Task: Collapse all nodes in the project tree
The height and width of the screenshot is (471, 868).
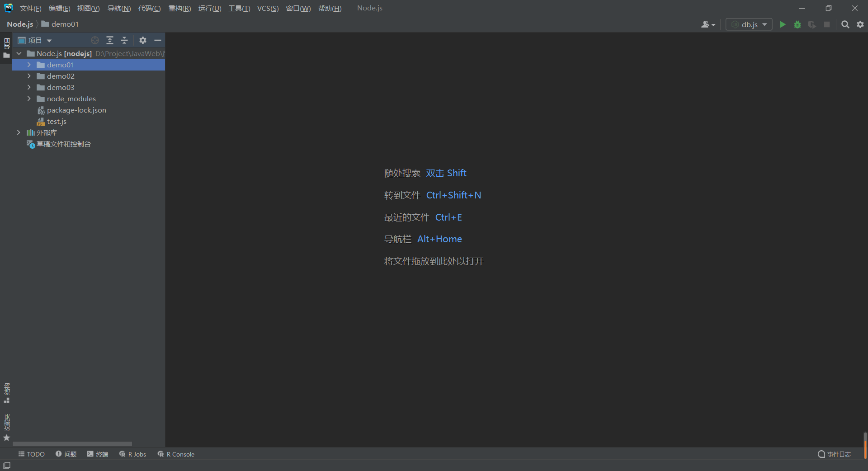Action: [x=124, y=40]
